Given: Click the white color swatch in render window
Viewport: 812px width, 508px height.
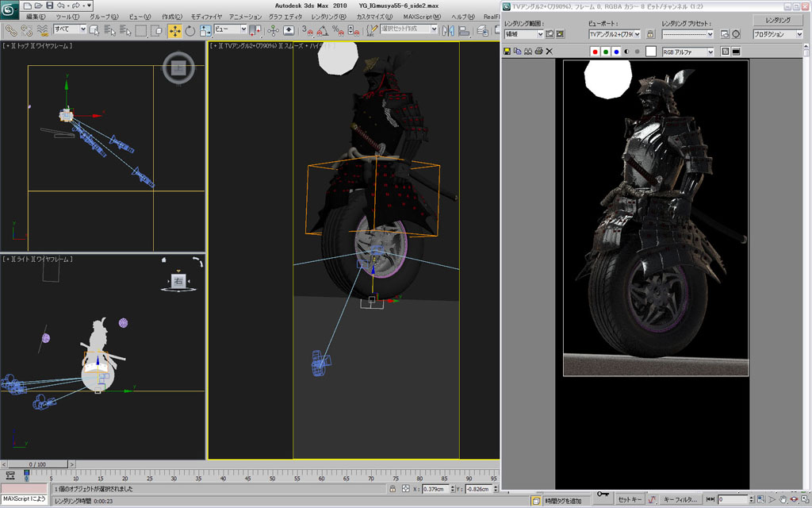Looking at the screenshot, I should [x=651, y=52].
